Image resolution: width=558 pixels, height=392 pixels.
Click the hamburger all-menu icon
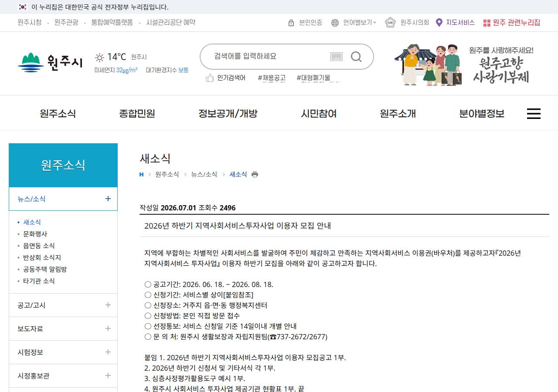tap(534, 114)
